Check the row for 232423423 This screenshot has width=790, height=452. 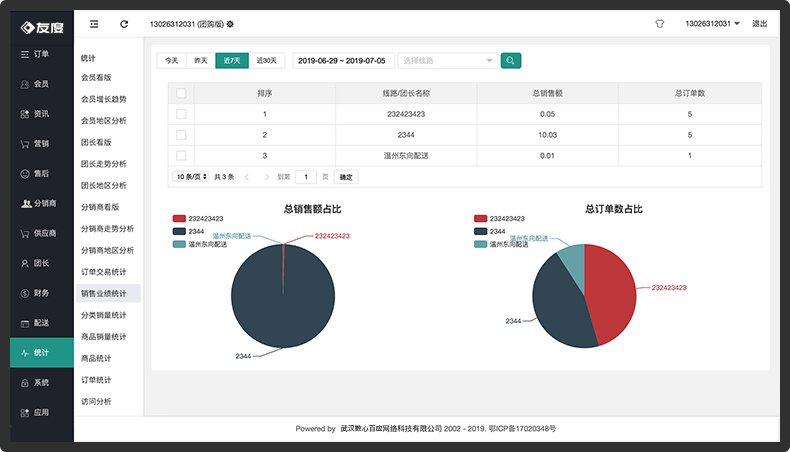[181, 114]
